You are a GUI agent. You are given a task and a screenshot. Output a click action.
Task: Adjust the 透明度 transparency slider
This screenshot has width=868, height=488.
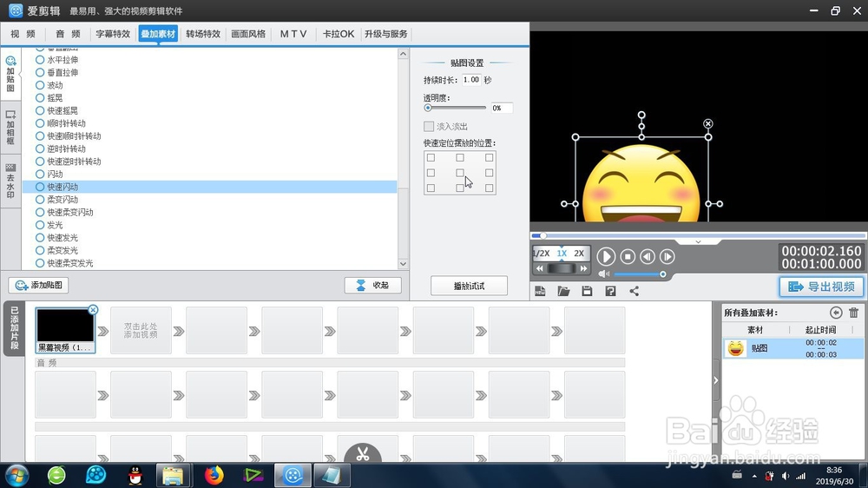pyautogui.click(x=455, y=108)
